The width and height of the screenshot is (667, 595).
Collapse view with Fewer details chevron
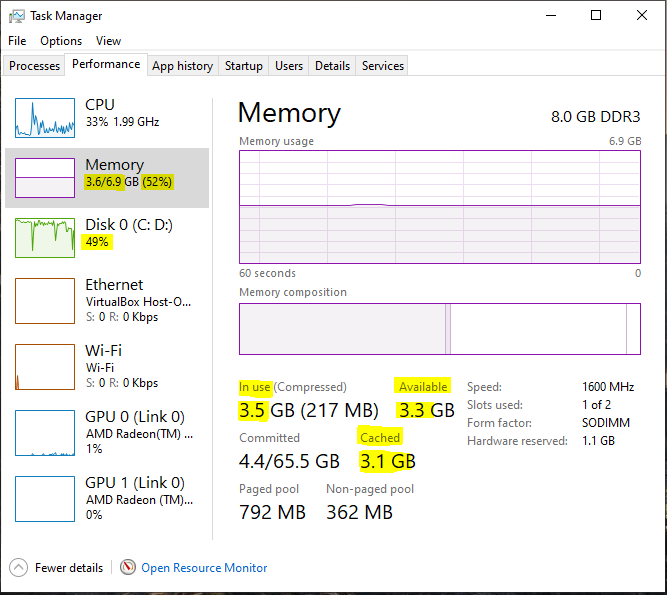18,567
